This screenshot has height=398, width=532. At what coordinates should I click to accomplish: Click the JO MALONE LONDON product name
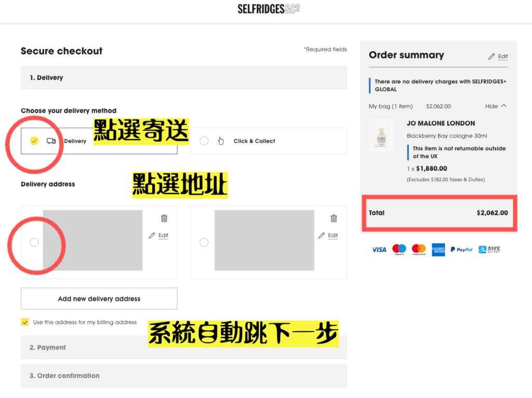tap(441, 123)
